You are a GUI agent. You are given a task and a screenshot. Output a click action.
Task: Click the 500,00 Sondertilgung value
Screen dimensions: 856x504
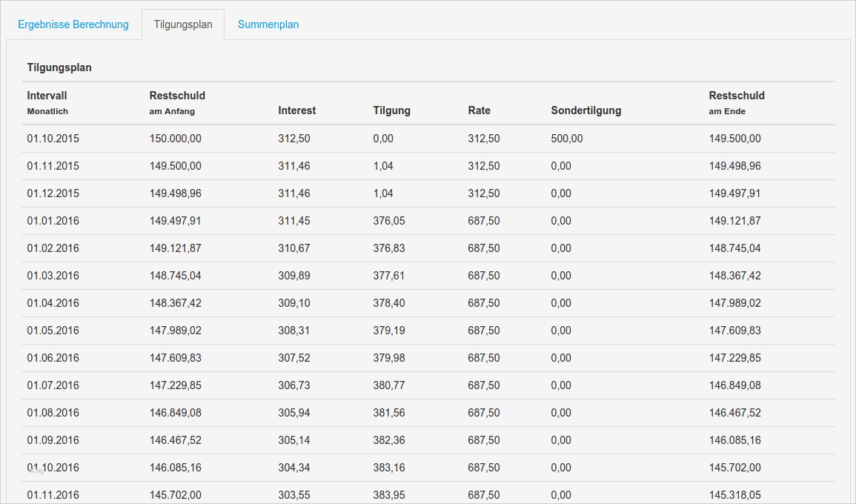click(x=567, y=139)
